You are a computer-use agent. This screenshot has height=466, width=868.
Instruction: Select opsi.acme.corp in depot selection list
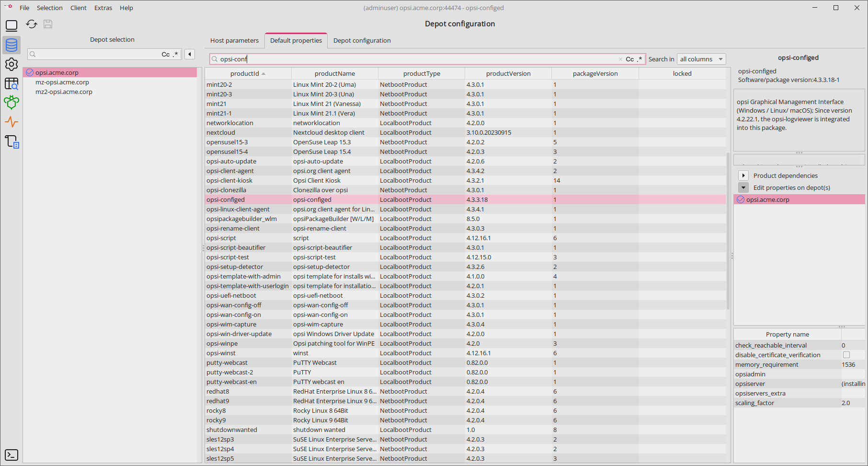pos(110,72)
